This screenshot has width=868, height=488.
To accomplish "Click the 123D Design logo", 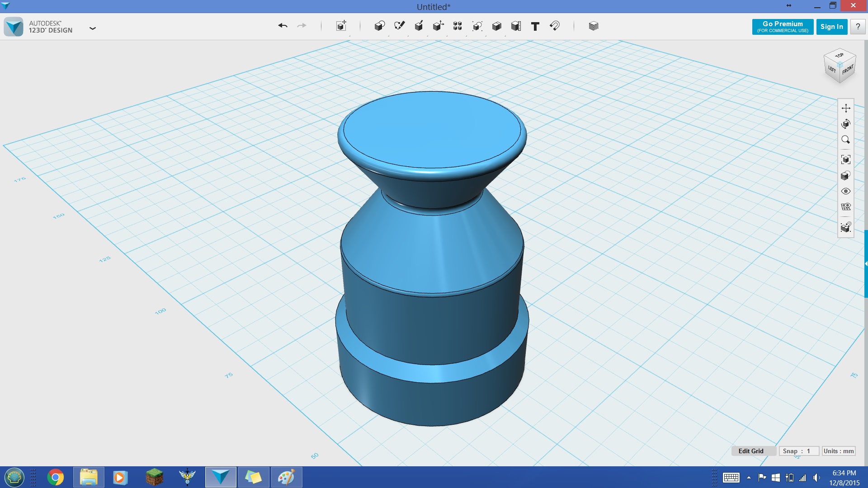I will (14, 27).
